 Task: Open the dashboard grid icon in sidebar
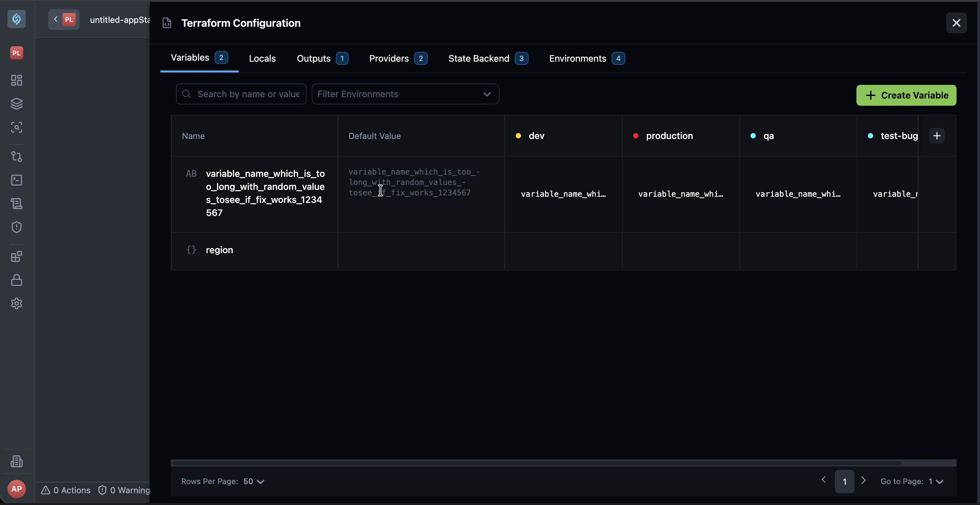16,80
